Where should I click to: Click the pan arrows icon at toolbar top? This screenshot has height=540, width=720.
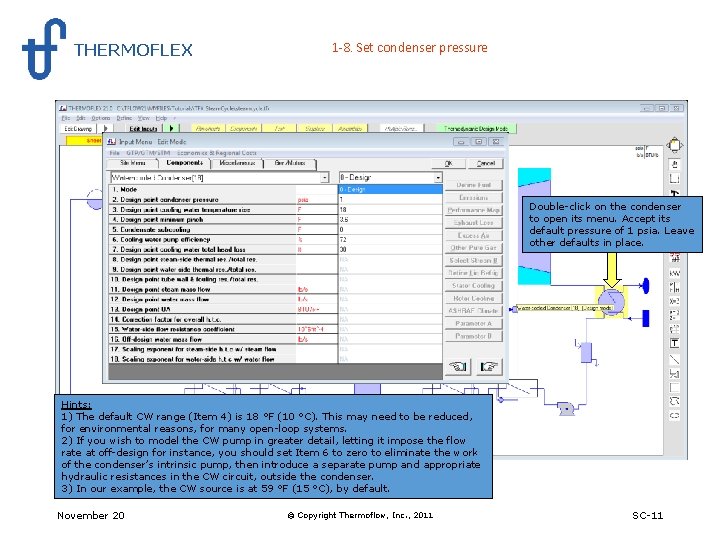click(674, 145)
